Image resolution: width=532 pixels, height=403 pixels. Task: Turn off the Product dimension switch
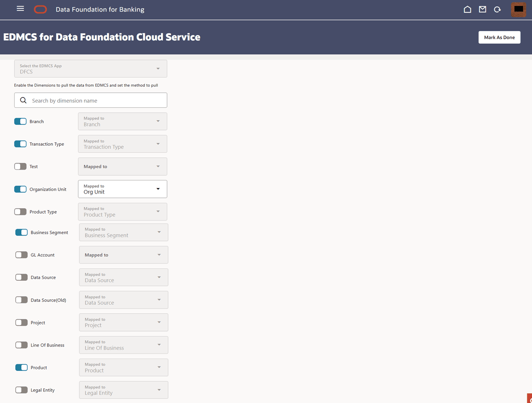[21, 368]
